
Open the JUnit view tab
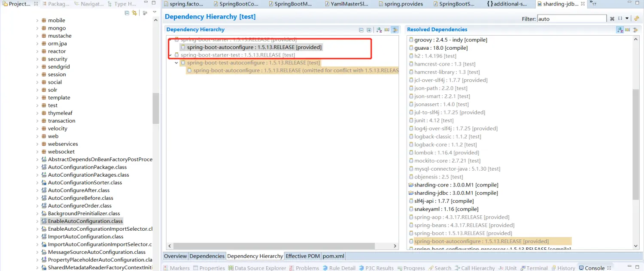pos(507,268)
